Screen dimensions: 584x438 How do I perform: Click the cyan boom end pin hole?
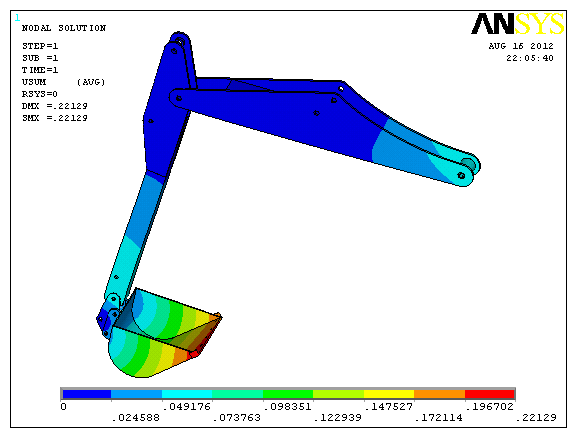pyautogui.click(x=461, y=175)
